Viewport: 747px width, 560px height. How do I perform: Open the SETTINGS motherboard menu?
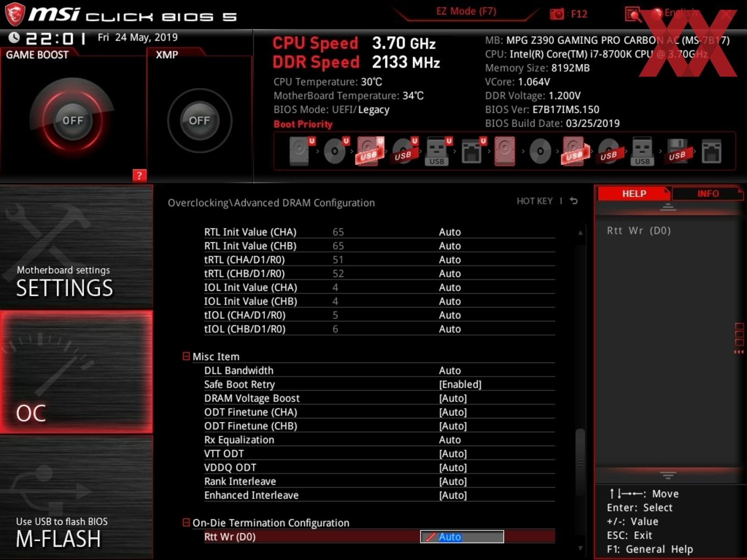[76, 247]
